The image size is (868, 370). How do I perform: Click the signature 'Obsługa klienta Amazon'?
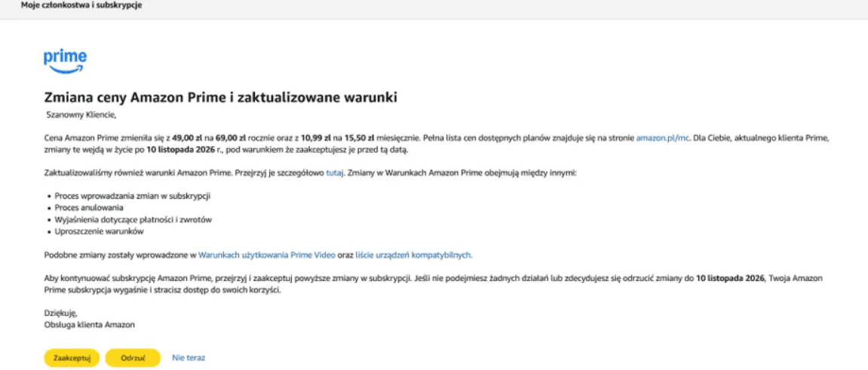tap(90, 325)
